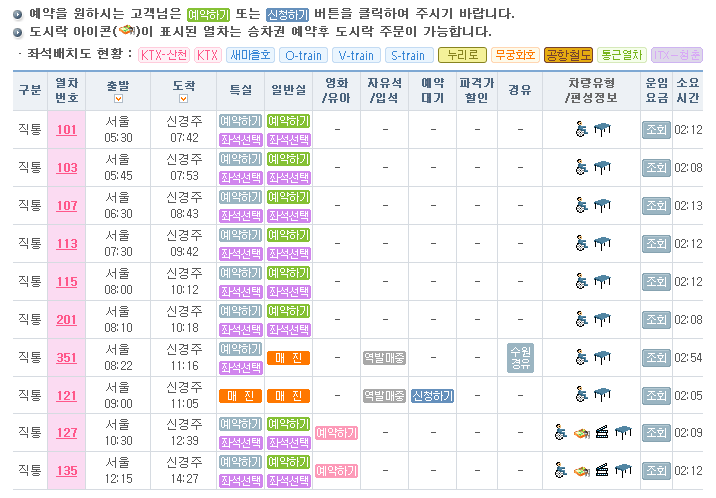Click sold-out first class on train 121
The image size is (716, 498).
(241, 396)
